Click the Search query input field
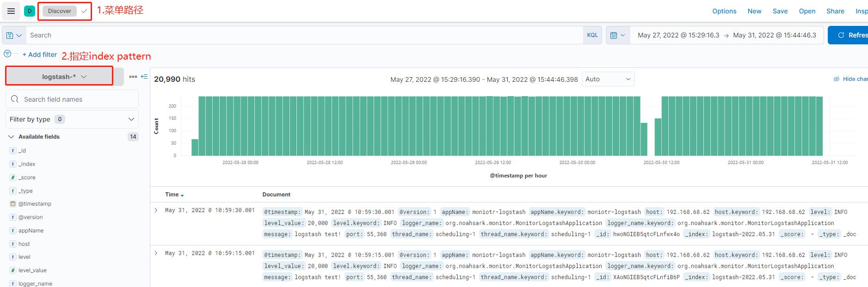The height and width of the screenshot is (287, 868). coord(305,35)
